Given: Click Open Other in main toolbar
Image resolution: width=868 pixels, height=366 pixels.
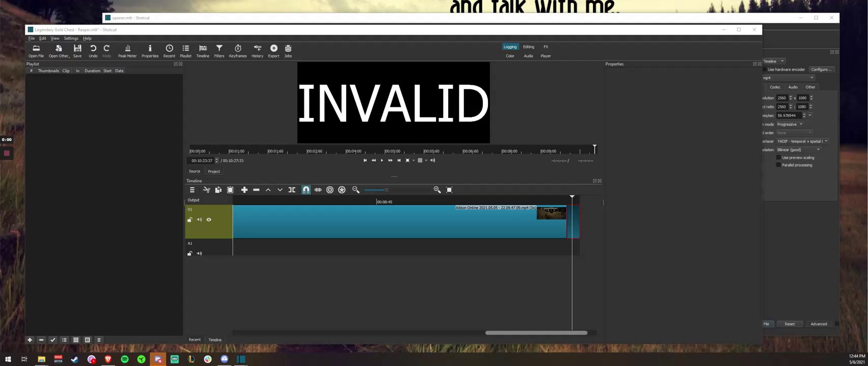Looking at the screenshot, I should [59, 51].
